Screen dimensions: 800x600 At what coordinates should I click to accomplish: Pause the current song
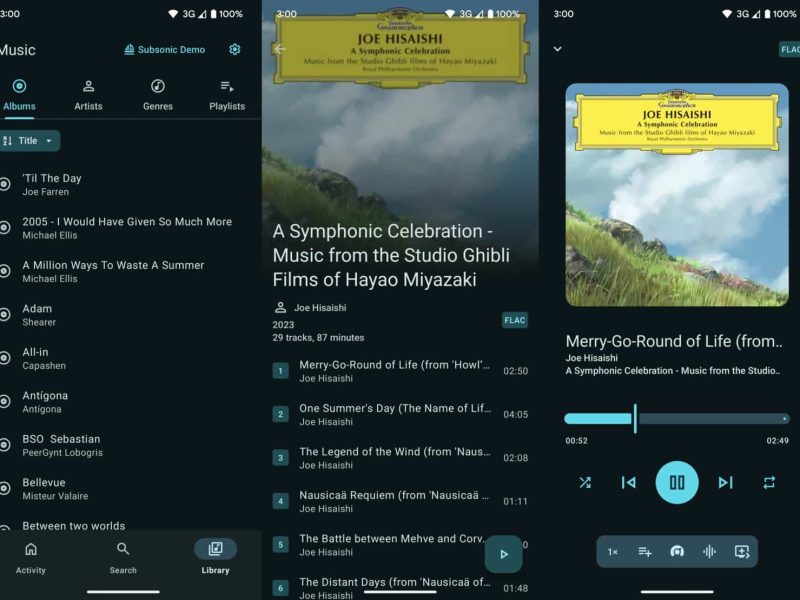coord(677,482)
